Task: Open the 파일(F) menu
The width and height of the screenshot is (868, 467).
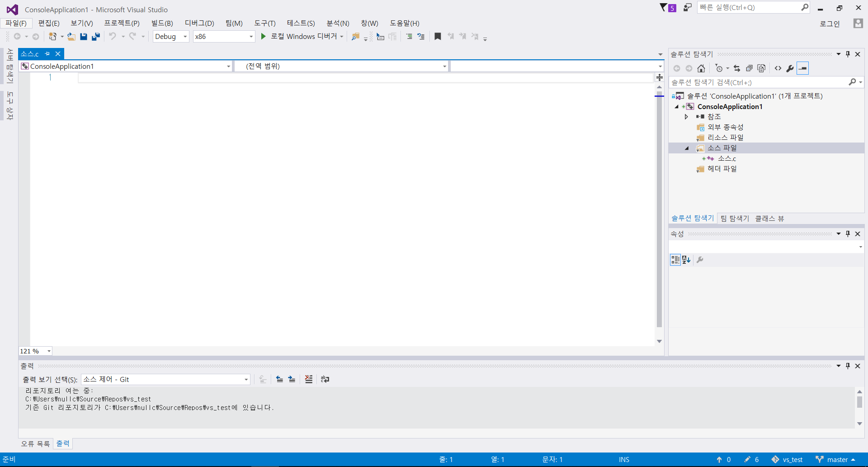Action: [16, 23]
